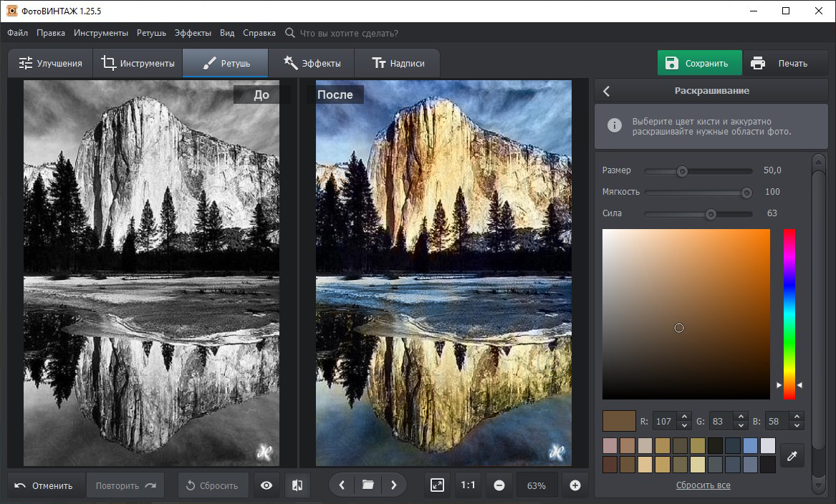Click the Сбросить все link
Screen dimensions: 836x504
click(x=703, y=485)
